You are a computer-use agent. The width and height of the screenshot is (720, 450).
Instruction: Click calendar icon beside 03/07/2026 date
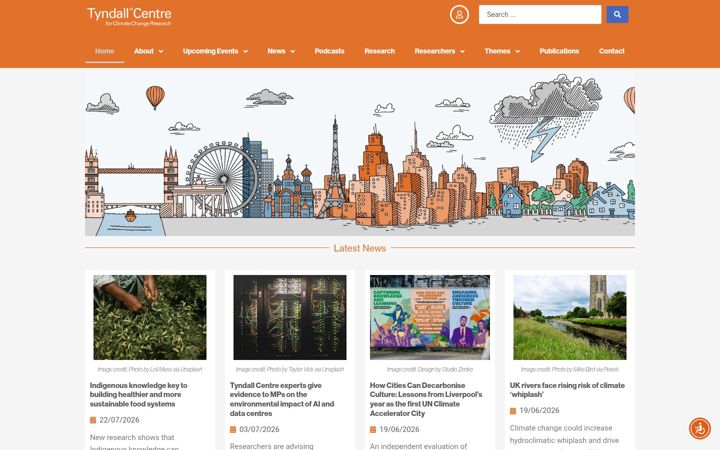coord(233,429)
